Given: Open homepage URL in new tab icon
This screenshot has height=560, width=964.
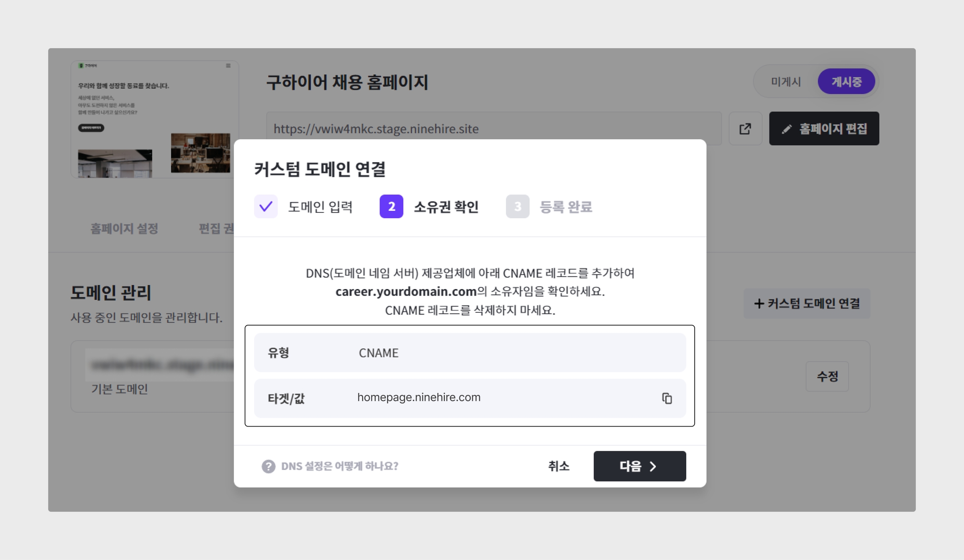Looking at the screenshot, I should coord(745,129).
